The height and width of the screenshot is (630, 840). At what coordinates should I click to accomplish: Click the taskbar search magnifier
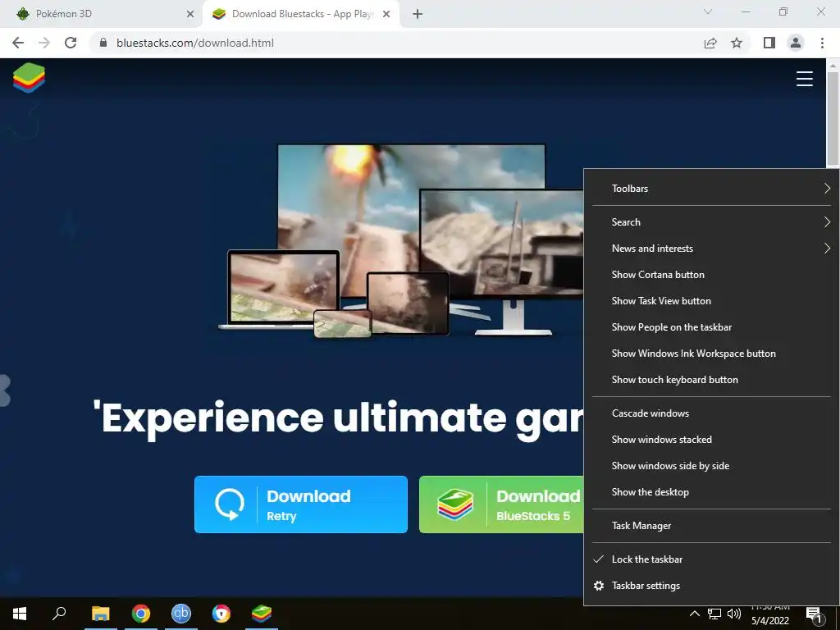[59, 614]
